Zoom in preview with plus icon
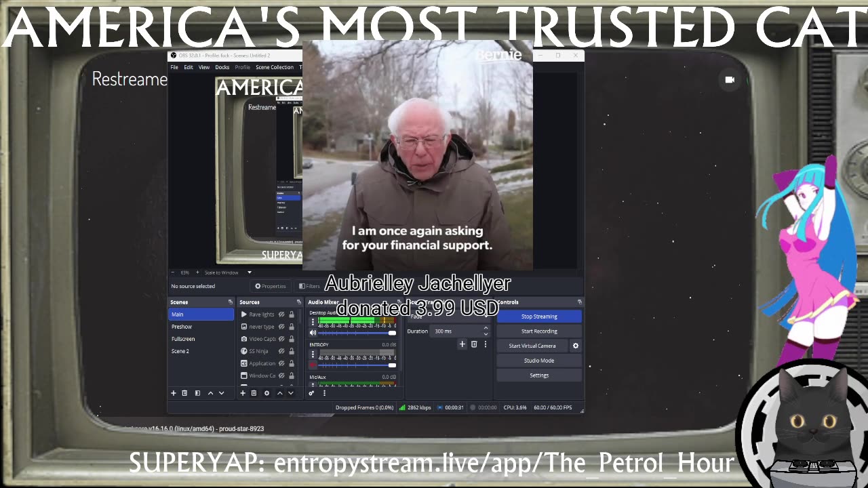The width and height of the screenshot is (868, 488). 197,272
